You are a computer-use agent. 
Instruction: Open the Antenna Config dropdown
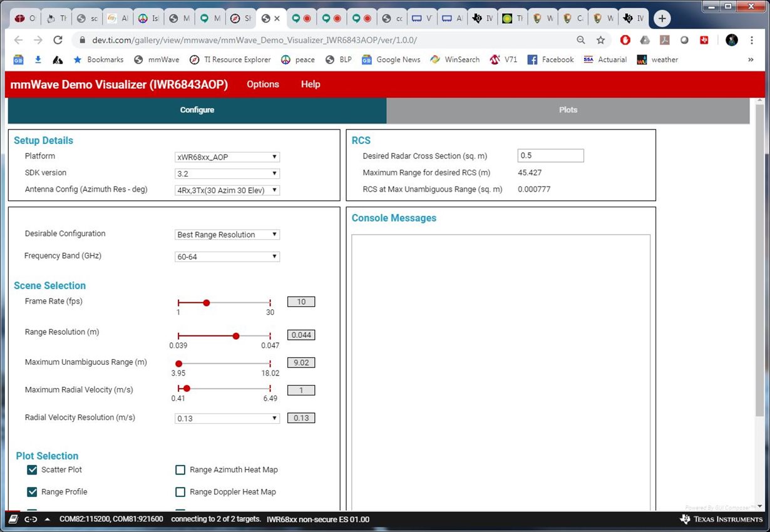[x=227, y=190]
